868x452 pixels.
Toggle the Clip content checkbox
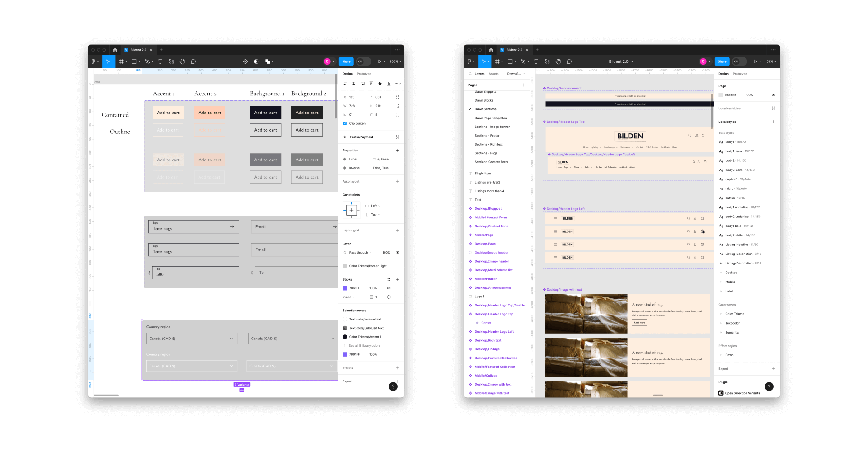point(345,123)
